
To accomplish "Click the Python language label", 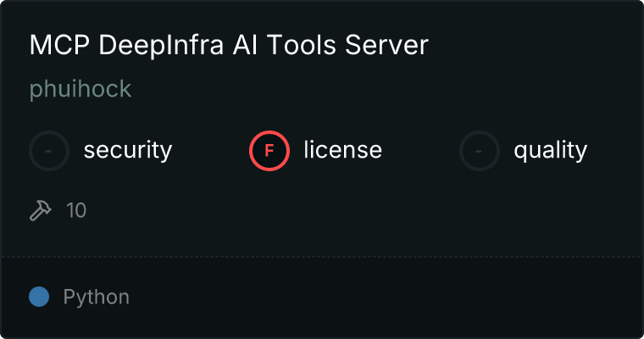I will (x=96, y=297).
